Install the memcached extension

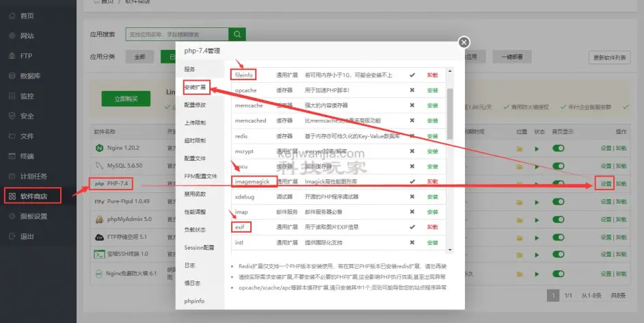[433, 121]
